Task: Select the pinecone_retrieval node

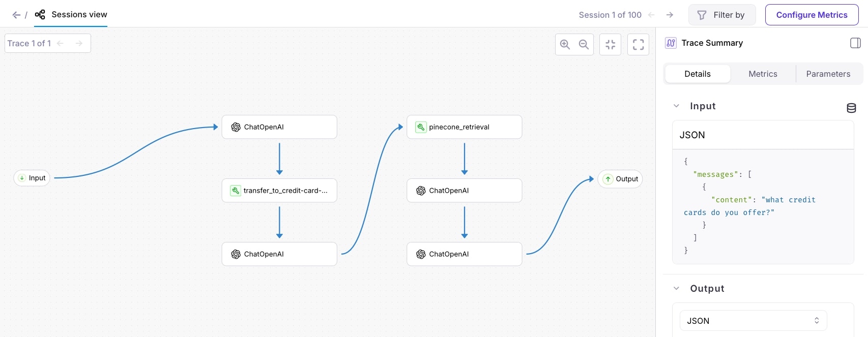Action: (x=464, y=127)
